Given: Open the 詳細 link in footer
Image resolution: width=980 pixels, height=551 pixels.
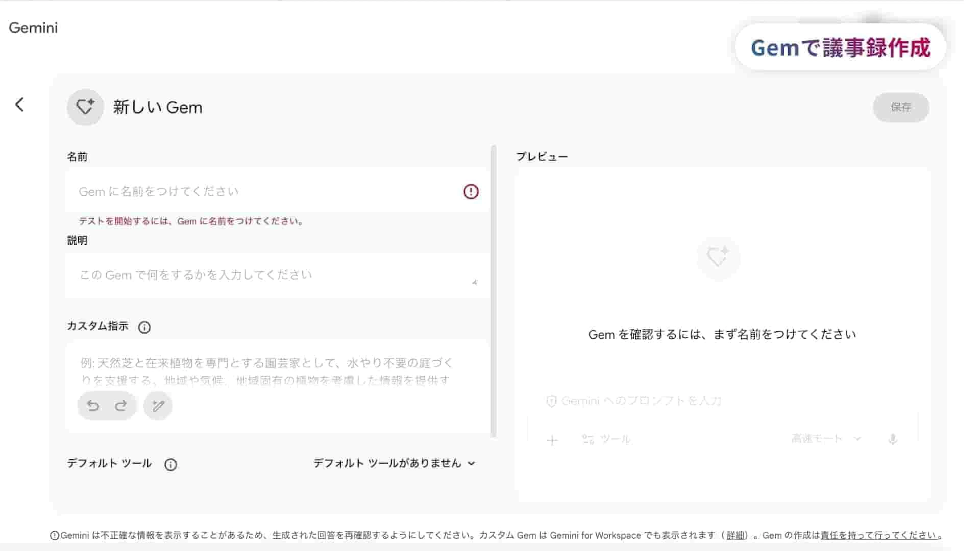Looking at the screenshot, I should pyautogui.click(x=735, y=535).
